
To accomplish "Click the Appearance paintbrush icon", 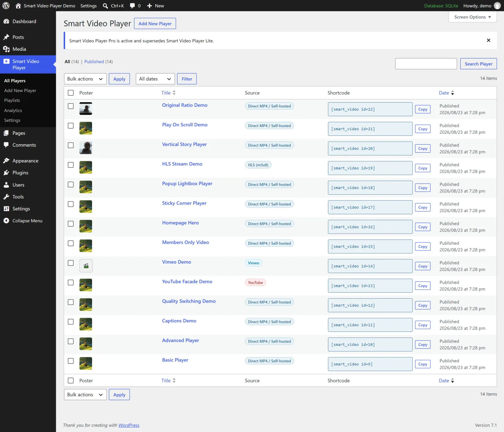I will tap(6, 161).
